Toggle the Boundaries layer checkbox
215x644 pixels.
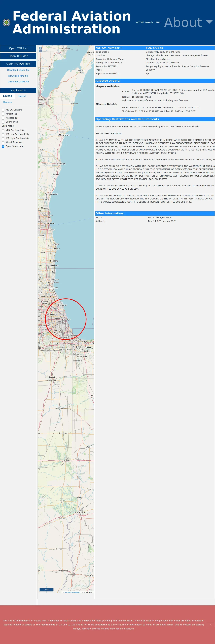[x=3, y=122]
